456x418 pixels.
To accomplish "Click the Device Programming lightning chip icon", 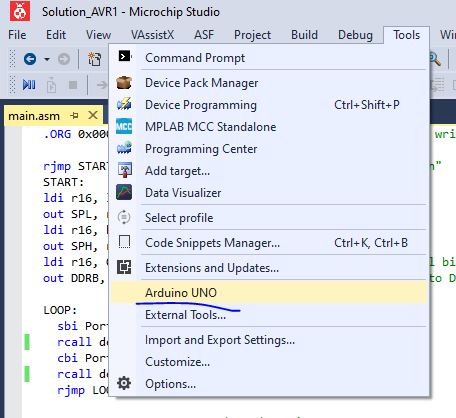I will pos(124,104).
